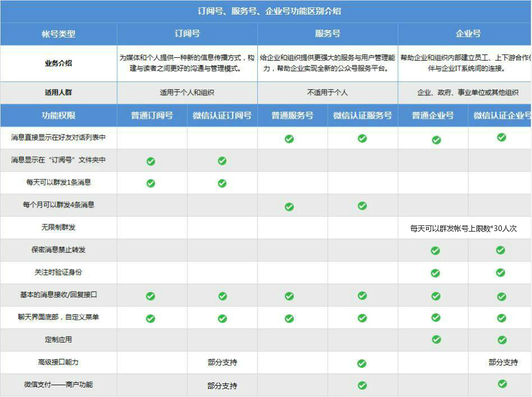This screenshot has width=532, height=397.
Task: Click 普通企业号 checkmark in 保密消息禁止转发 row
Action: tap(435, 251)
